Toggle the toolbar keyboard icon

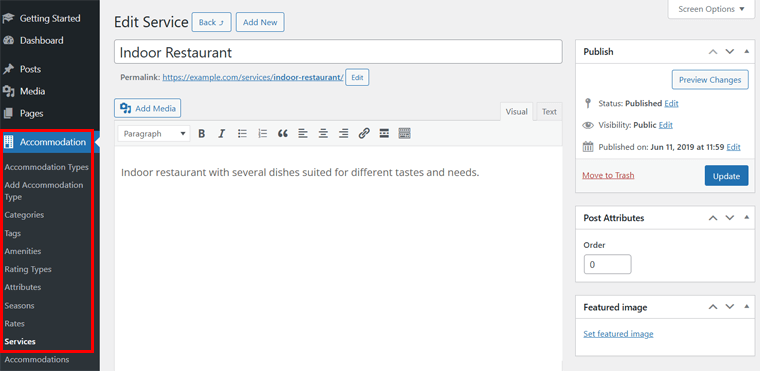pos(405,134)
